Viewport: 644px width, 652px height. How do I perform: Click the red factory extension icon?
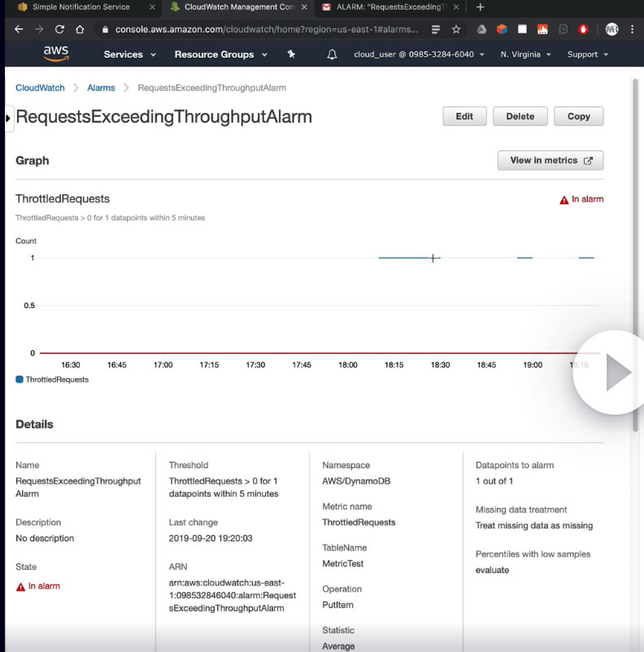point(542,29)
